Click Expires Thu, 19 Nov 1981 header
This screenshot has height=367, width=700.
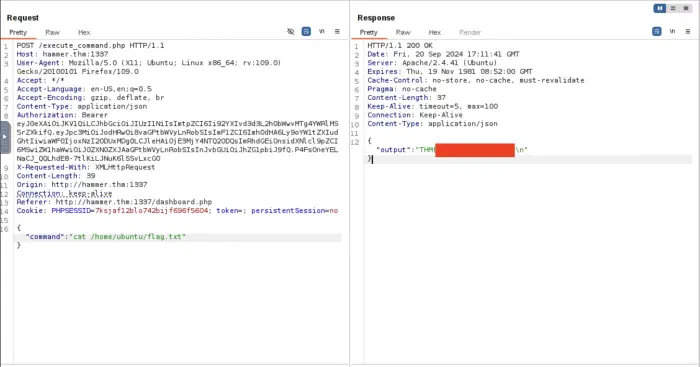pyautogui.click(x=450, y=71)
